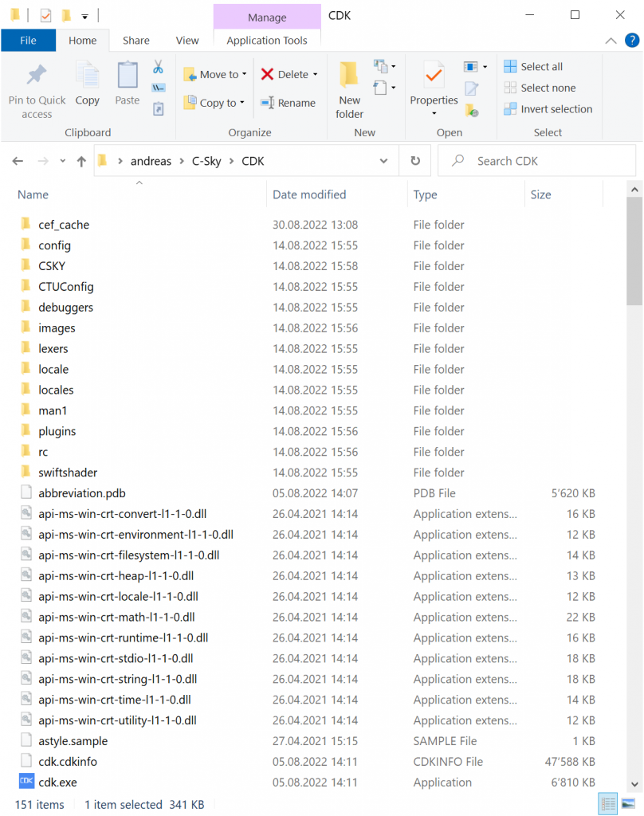Switch to details view in status bar
The height and width of the screenshot is (816, 644).
coord(607,803)
